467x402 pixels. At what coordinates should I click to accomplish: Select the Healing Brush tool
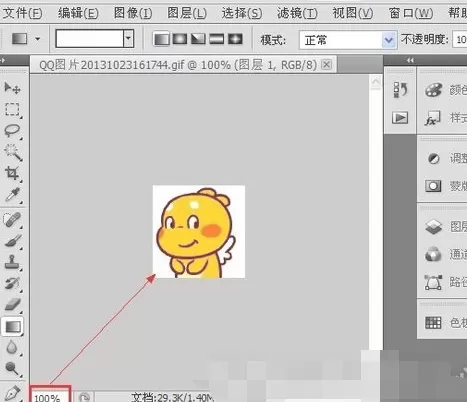[12, 221]
